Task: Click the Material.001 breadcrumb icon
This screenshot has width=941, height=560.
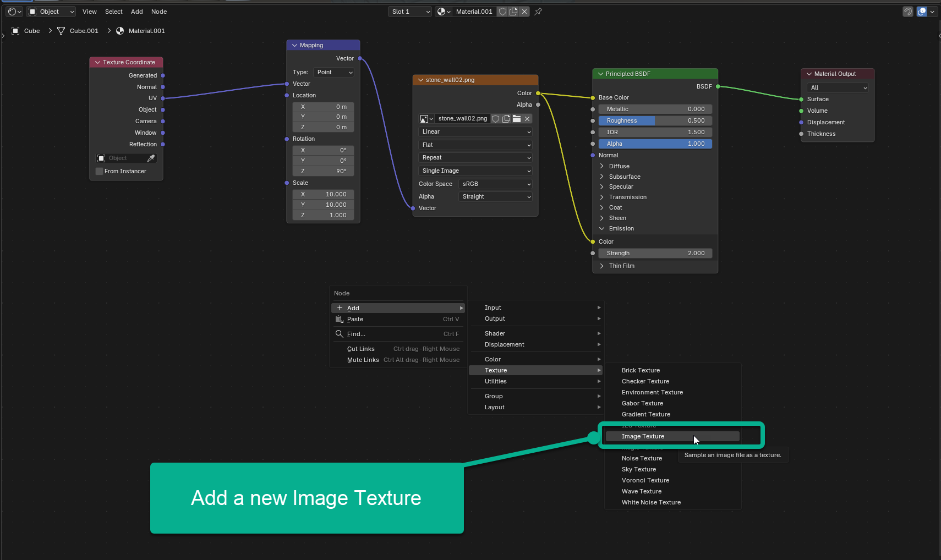Action: (120, 31)
